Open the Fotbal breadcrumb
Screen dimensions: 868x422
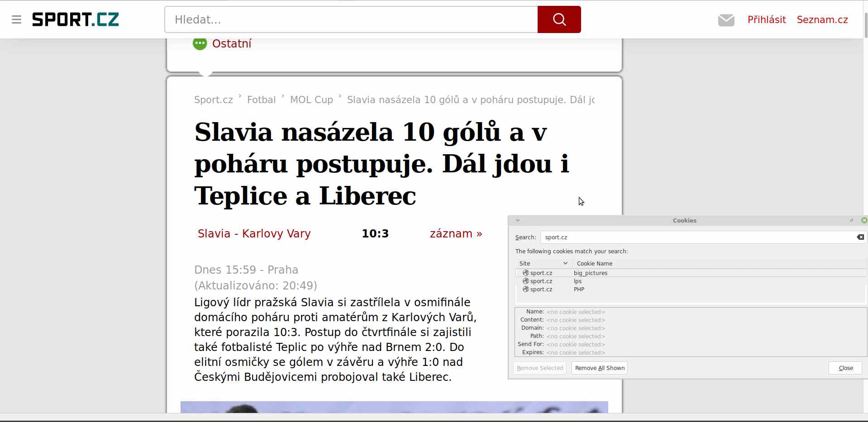261,100
